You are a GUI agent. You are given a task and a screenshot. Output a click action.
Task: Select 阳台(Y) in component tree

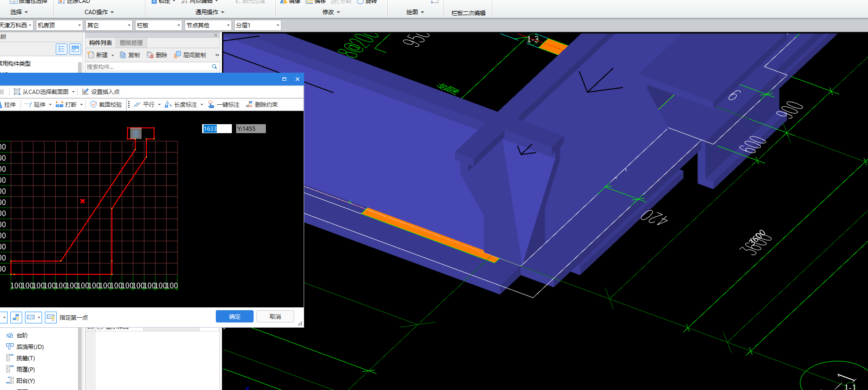(26, 381)
